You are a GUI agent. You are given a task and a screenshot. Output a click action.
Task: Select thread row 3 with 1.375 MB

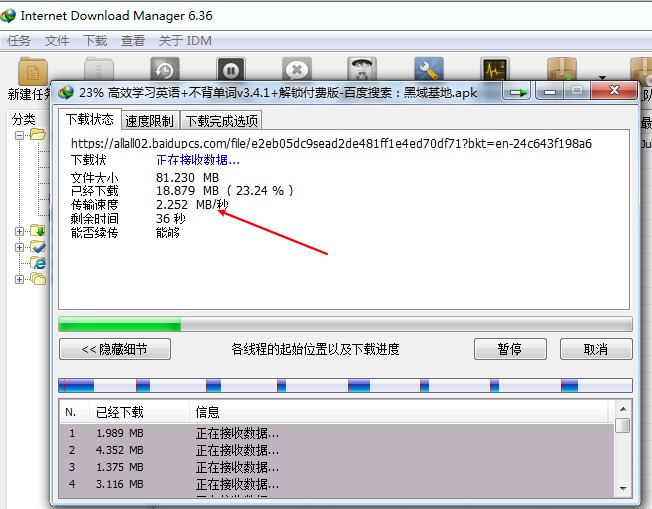tap(337, 467)
